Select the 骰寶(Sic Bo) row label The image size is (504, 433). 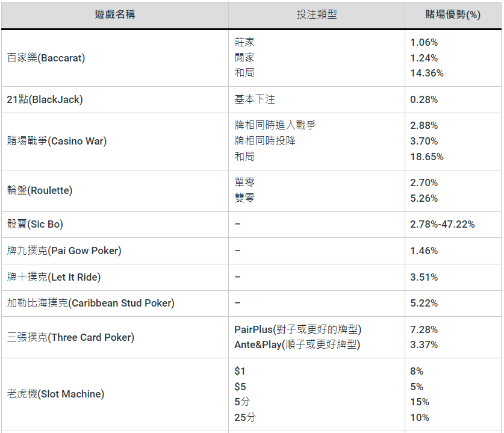click(x=35, y=225)
